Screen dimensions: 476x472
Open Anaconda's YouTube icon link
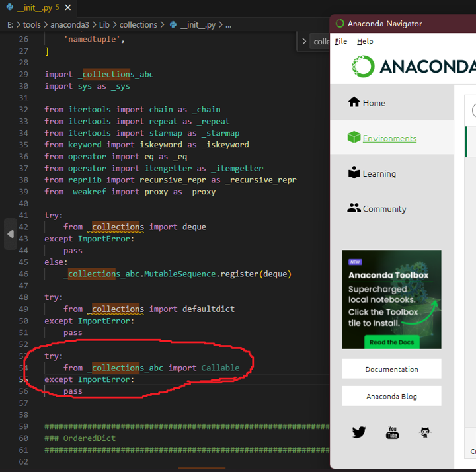point(392,432)
